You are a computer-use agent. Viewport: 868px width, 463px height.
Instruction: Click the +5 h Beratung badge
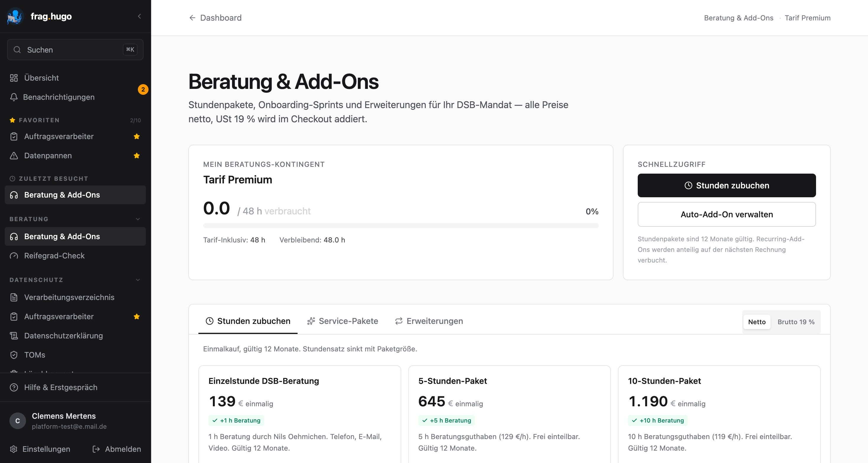click(x=446, y=420)
